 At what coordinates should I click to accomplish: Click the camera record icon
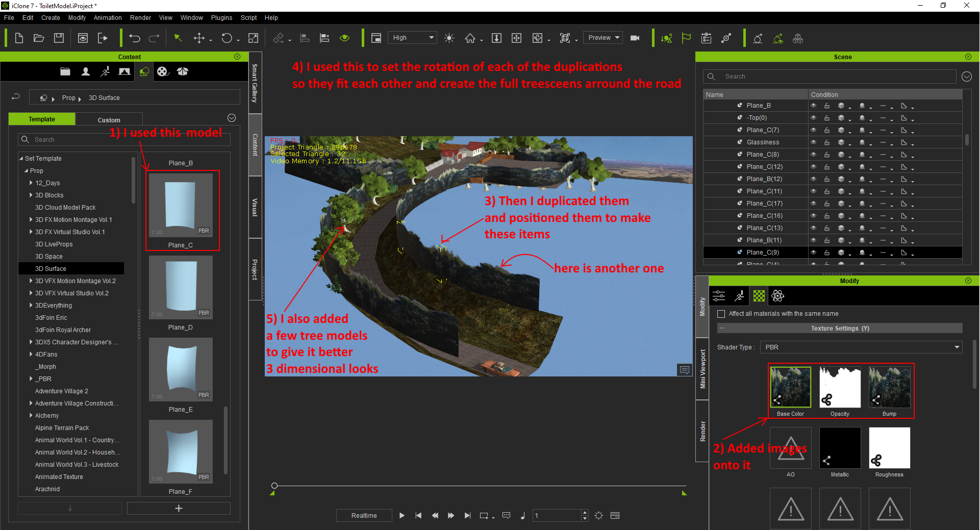[635, 38]
